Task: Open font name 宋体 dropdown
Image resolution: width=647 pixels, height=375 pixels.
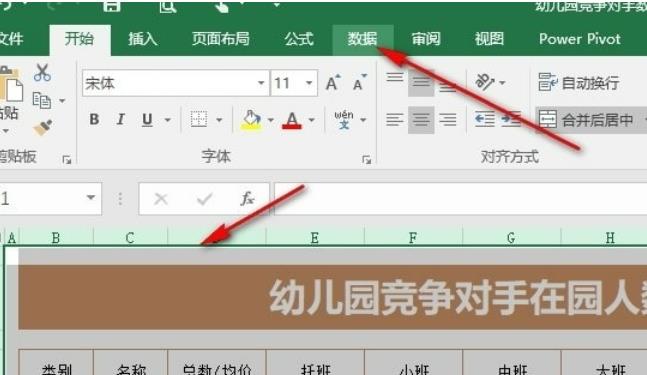Action: (x=261, y=83)
